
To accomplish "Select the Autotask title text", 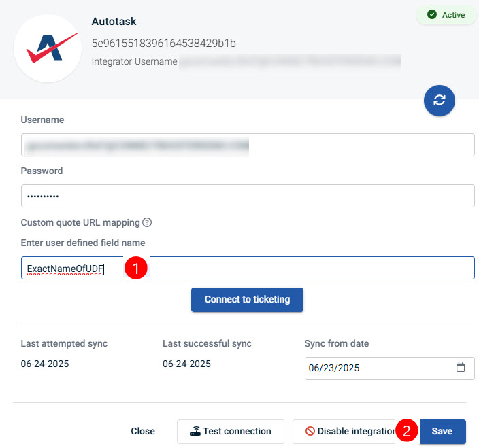I will click(x=114, y=21).
